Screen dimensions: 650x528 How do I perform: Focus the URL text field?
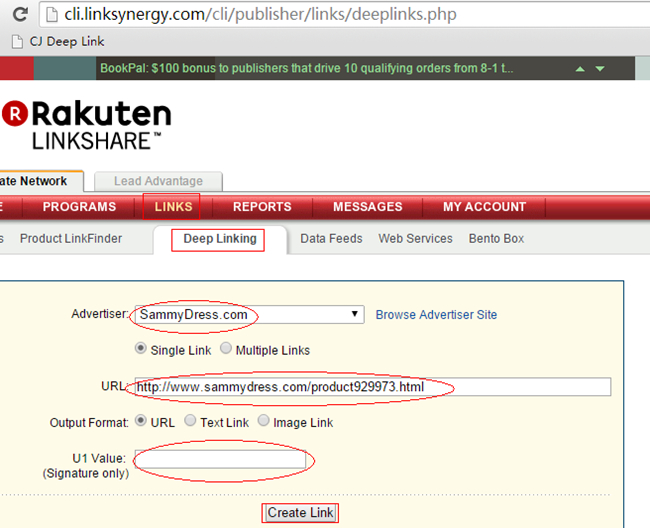click(x=372, y=387)
